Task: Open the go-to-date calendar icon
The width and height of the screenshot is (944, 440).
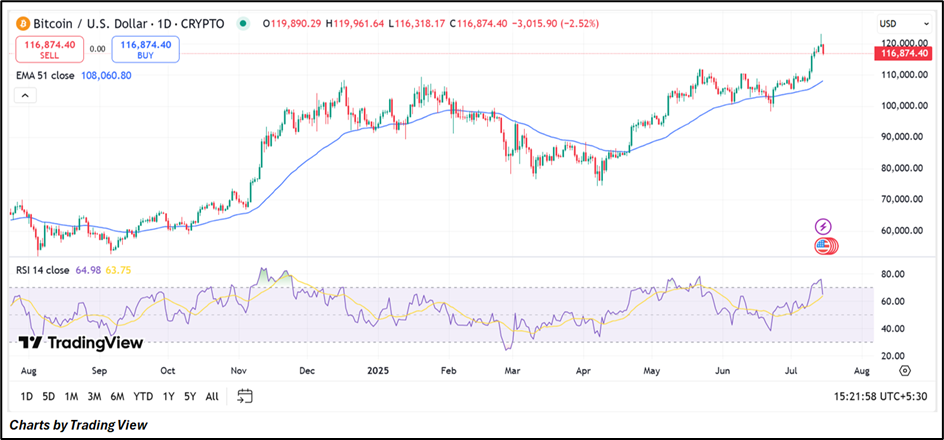Action: [x=244, y=397]
